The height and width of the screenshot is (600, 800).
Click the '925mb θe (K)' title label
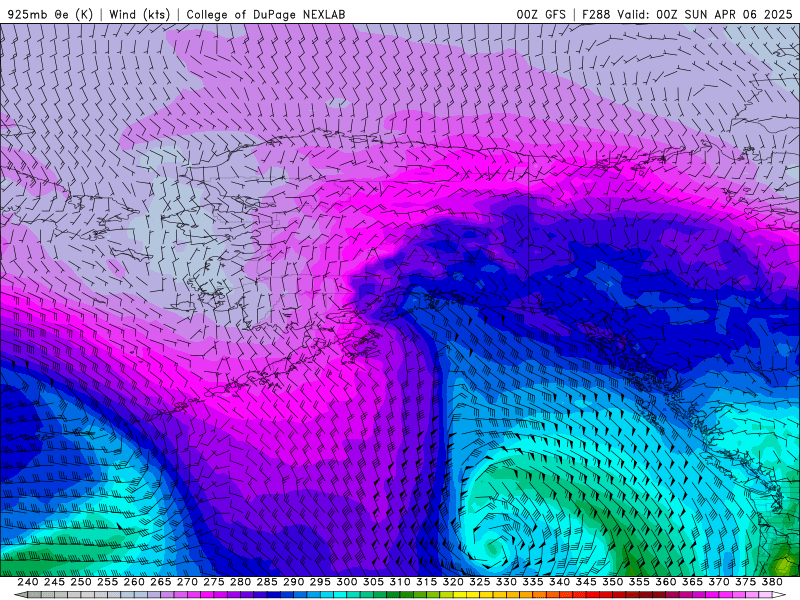click(50, 14)
